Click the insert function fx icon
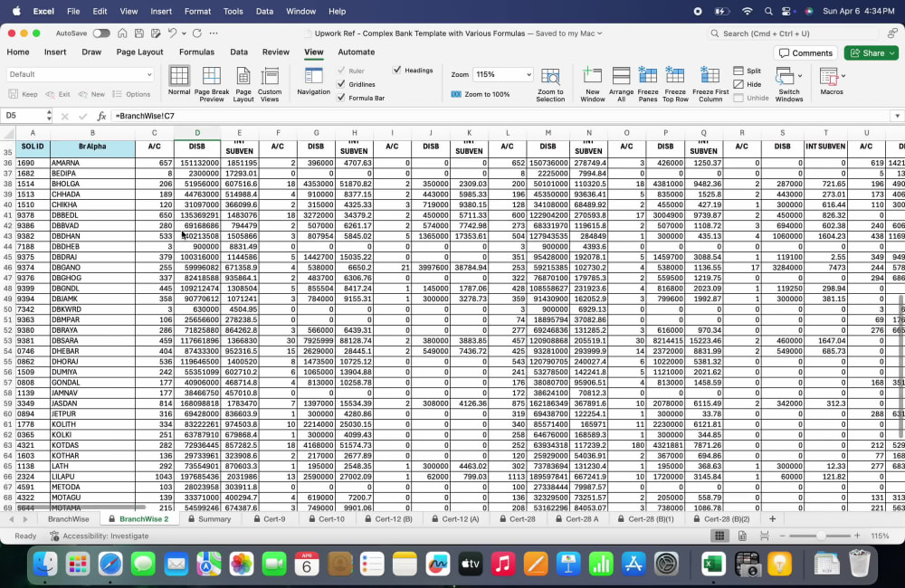Image resolution: width=905 pixels, height=588 pixels. coord(101,116)
